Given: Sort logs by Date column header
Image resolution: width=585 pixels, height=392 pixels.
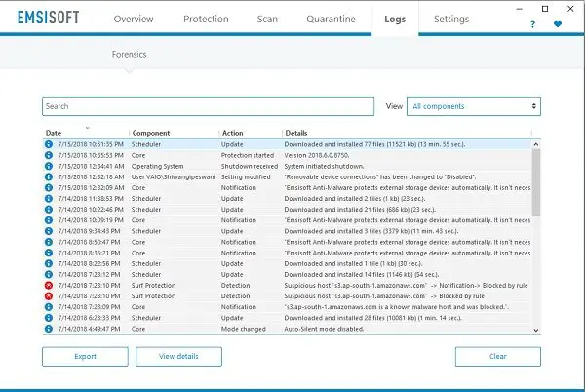Looking at the screenshot, I should 54,133.
